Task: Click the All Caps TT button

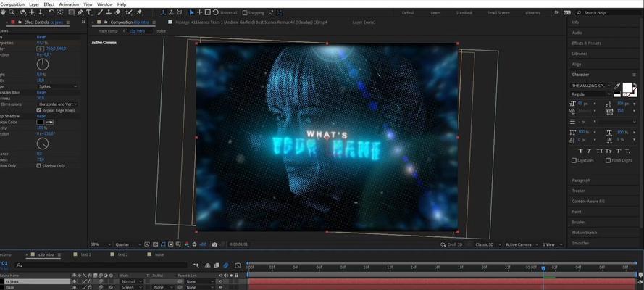Action: click(600, 151)
